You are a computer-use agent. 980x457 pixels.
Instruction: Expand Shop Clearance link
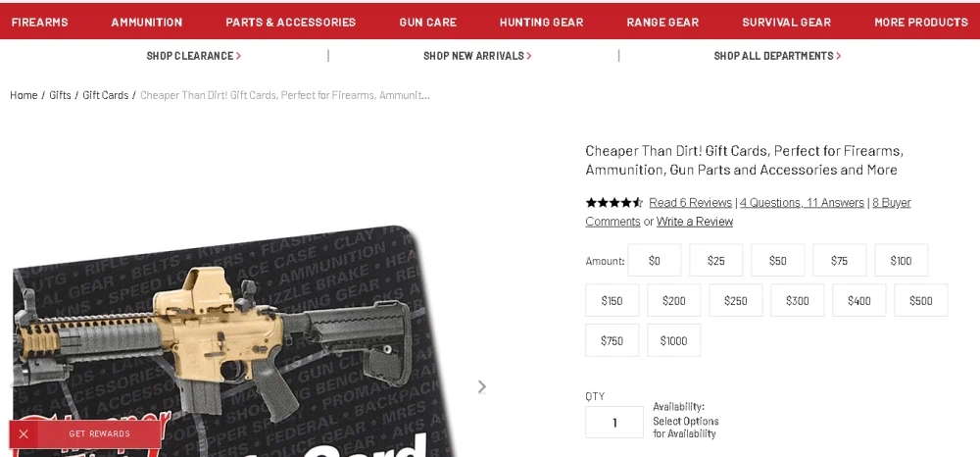194,56
